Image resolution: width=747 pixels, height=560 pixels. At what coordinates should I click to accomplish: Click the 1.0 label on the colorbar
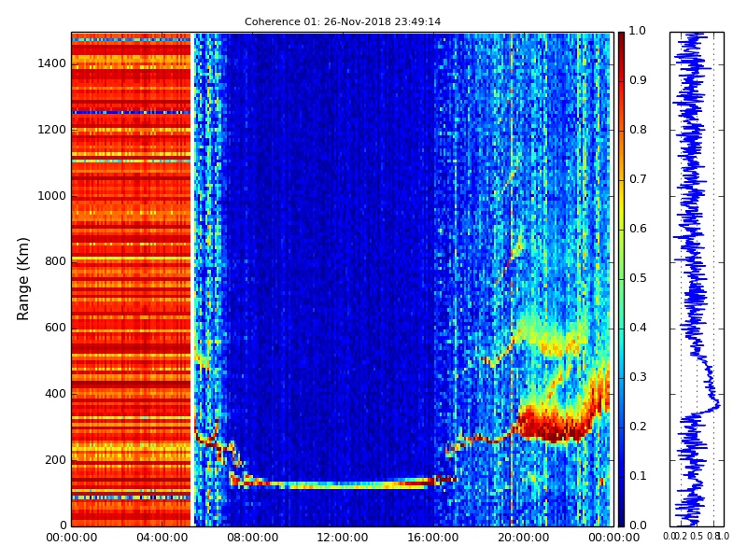638,31
